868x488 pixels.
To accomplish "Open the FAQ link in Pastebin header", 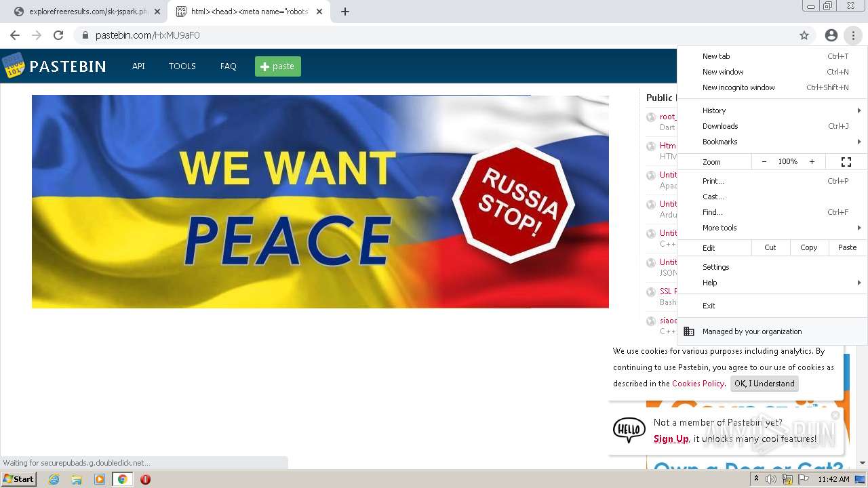I will (x=229, y=66).
